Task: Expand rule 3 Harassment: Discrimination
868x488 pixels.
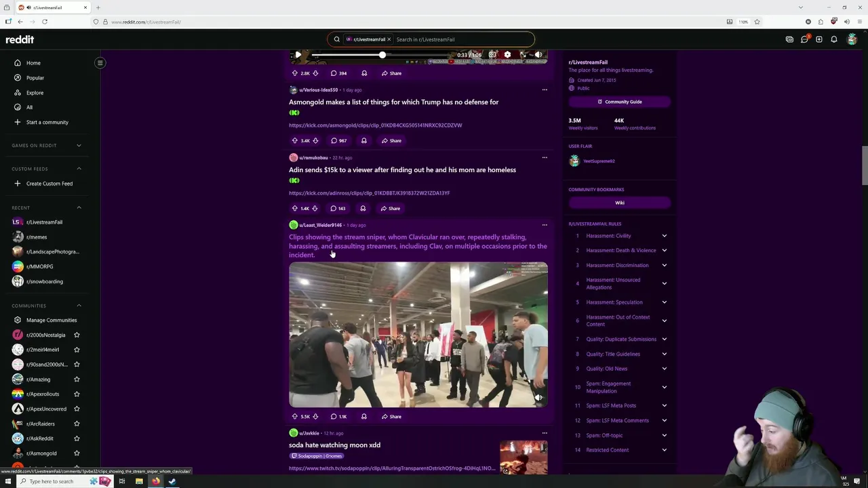Action: [x=664, y=266]
